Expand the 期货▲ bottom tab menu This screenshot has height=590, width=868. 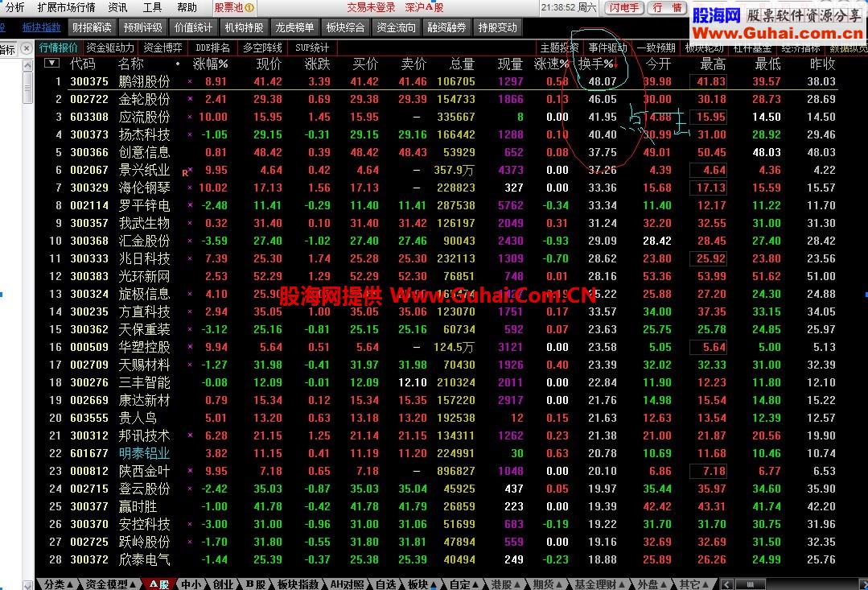pos(548,584)
